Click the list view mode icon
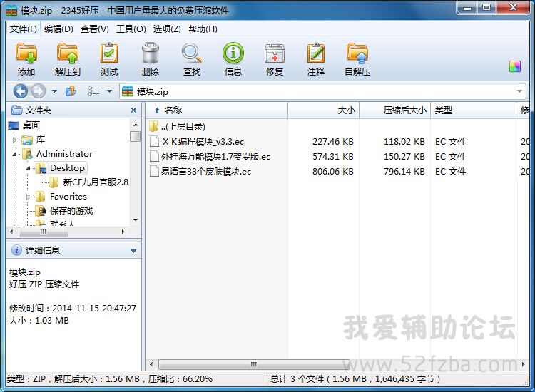Image resolution: width=535 pixels, height=392 pixels. (x=94, y=91)
